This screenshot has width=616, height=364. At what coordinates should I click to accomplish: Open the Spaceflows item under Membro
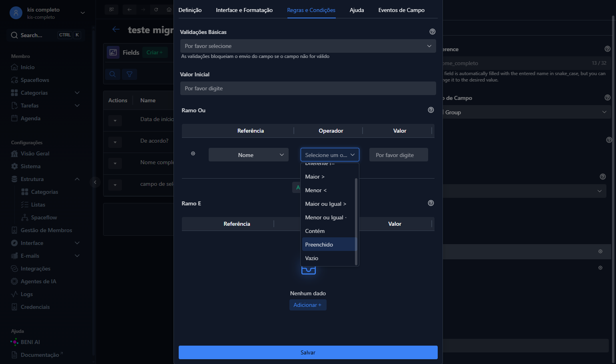tap(35, 80)
